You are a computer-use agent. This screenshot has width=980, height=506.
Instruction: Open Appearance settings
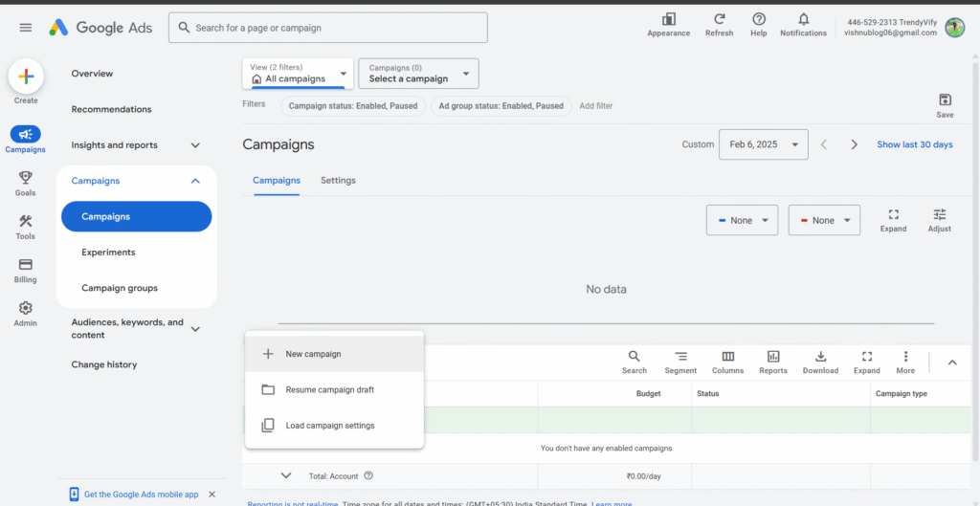(x=669, y=25)
